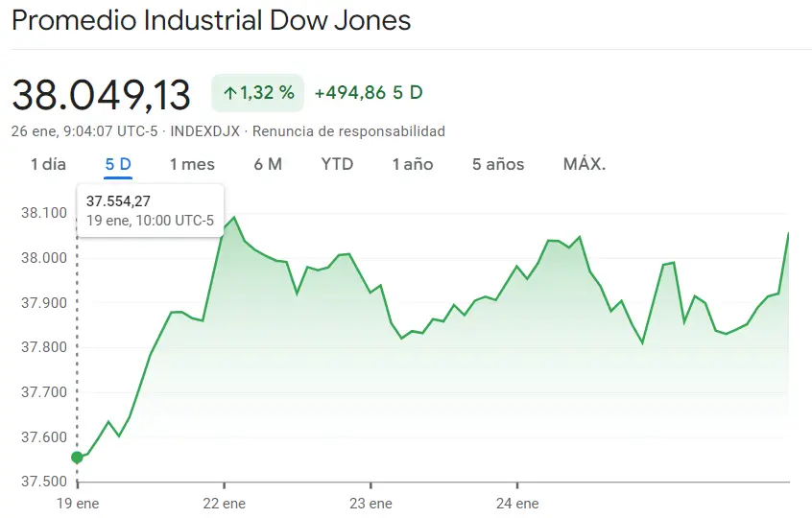Show the 6 M chart range
Screen dimensions: 812x518
pyautogui.click(x=268, y=164)
